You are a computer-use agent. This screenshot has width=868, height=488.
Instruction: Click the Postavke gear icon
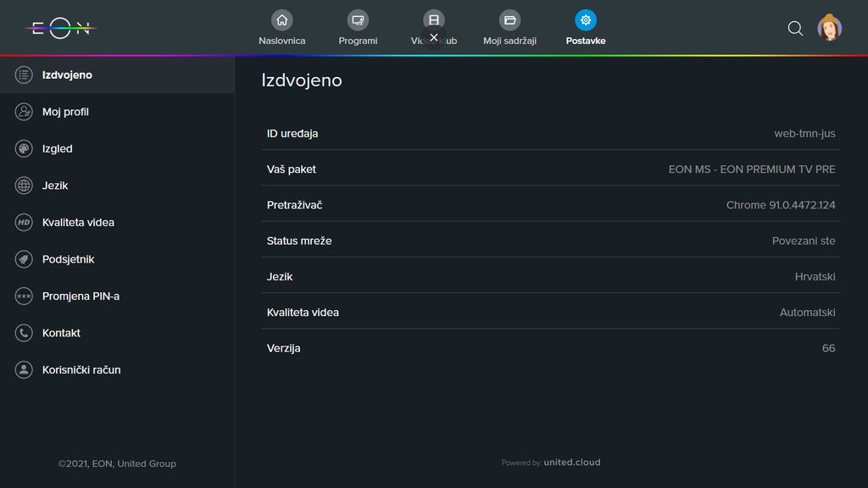tap(585, 20)
